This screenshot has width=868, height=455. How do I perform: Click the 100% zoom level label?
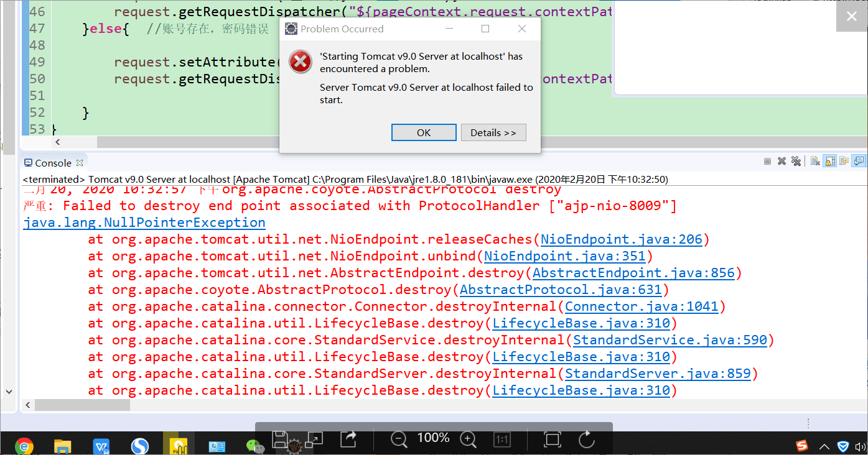(433, 438)
